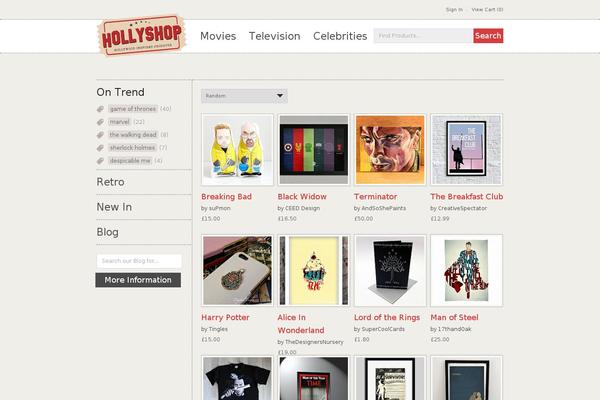Click seller name suPmon
Viewport: 600px width, 400px height.
coord(220,208)
